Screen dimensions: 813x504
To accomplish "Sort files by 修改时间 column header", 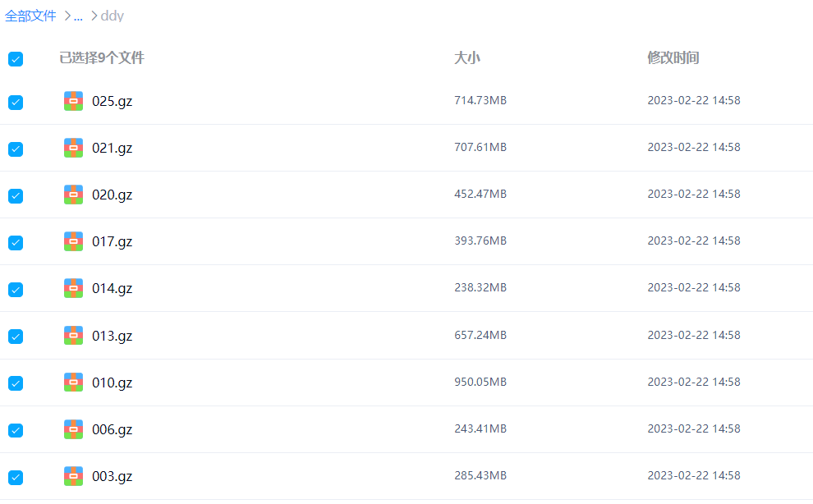I will pos(673,58).
